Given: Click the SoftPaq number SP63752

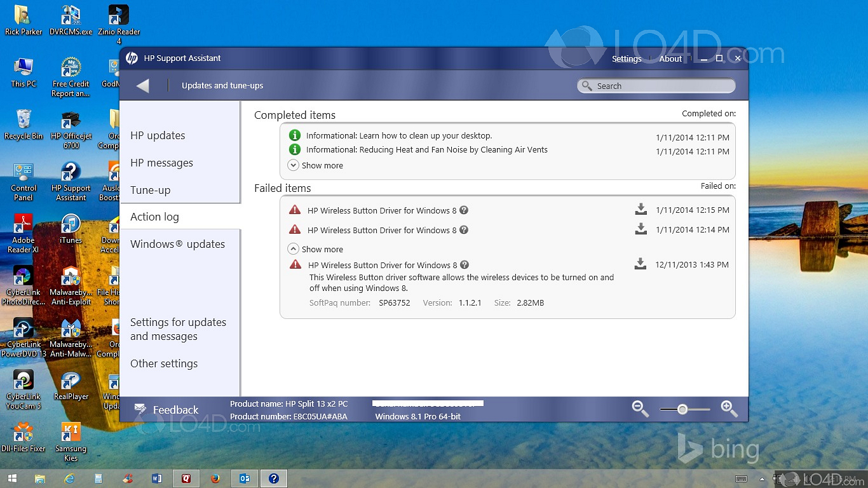Looking at the screenshot, I should point(395,303).
